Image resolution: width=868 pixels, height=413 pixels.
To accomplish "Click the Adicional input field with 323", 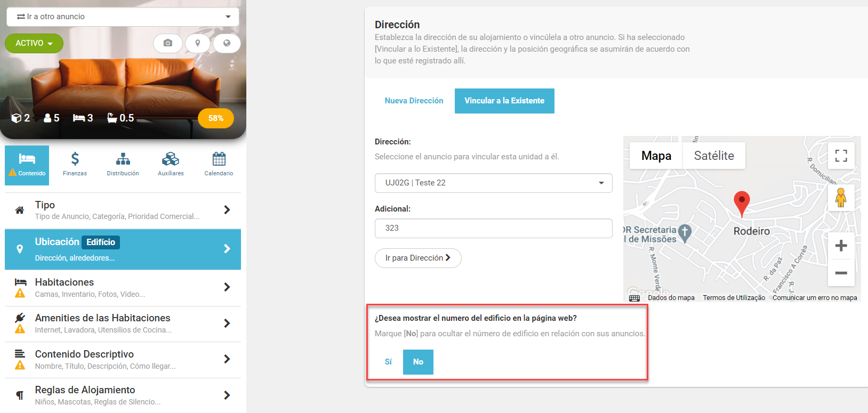I will coord(493,228).
